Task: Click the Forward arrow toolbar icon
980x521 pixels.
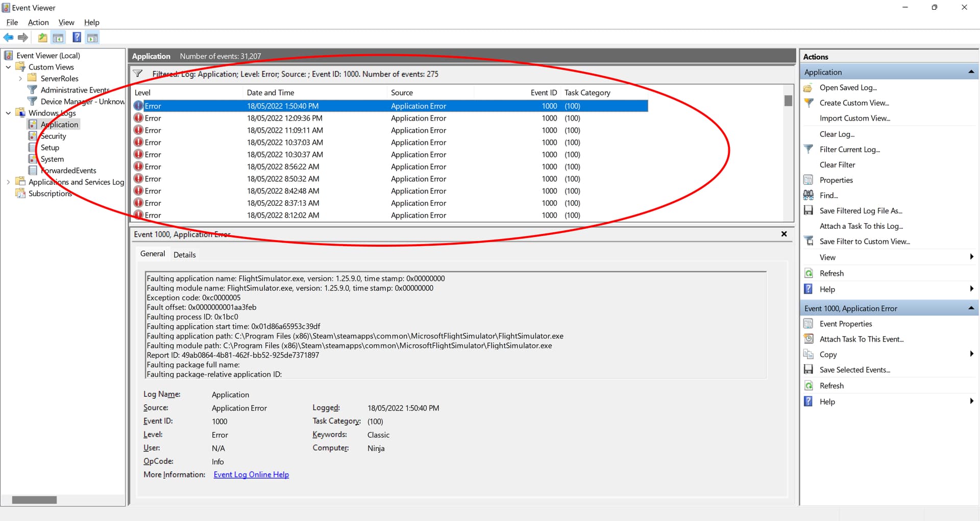Action: tap(23, 37)
